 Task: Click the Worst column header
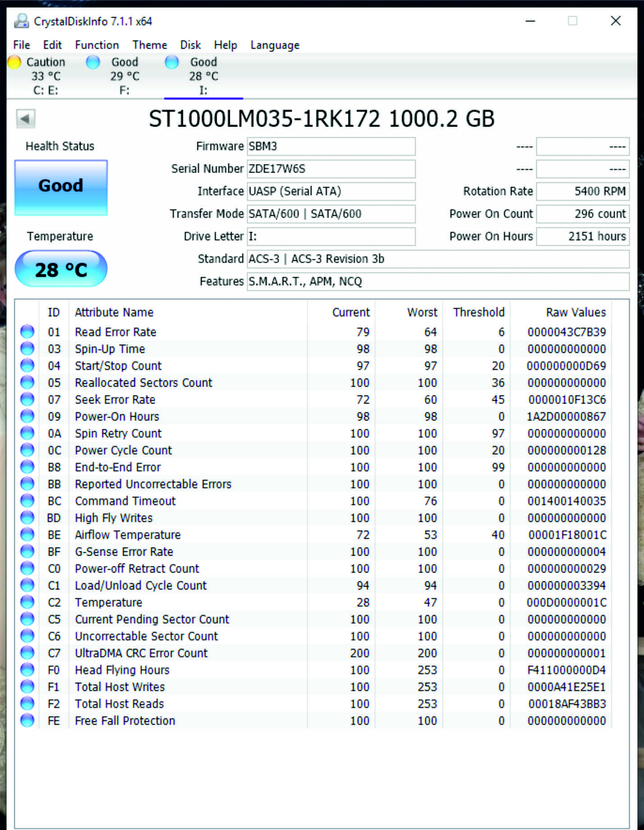pyautogui.click(x=422, y=312)
